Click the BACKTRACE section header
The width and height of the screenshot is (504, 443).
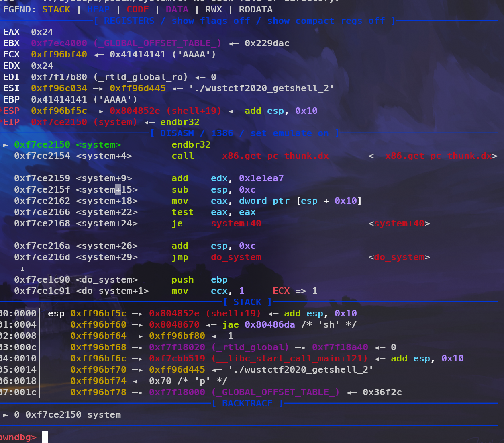point(247,404)
